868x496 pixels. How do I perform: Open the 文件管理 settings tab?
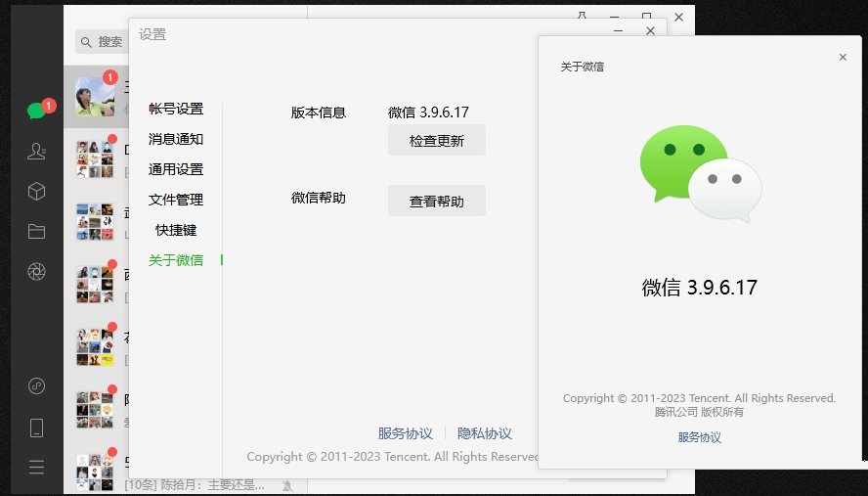click(x=176, y=200)
